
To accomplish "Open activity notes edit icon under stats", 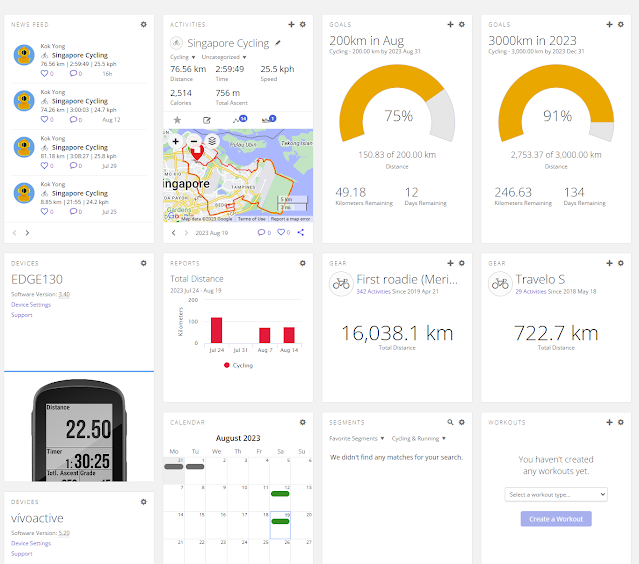I will 207,120.
